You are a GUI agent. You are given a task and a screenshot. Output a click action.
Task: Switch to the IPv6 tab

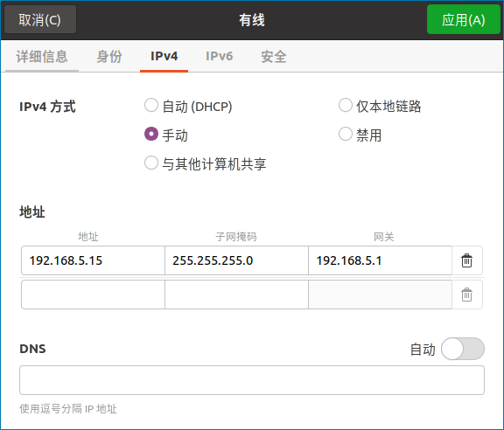220,57
